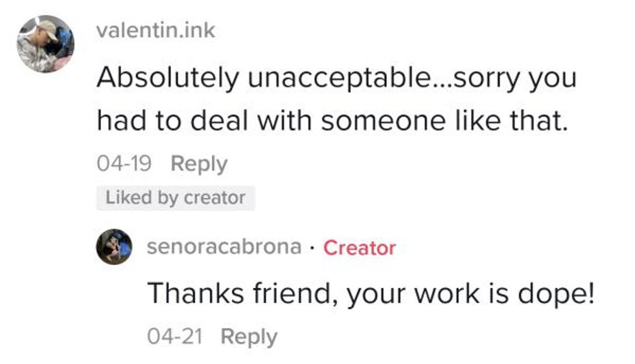Click the "Liked by creator" badge
635x364 pixels.
(x=176, y=198)
